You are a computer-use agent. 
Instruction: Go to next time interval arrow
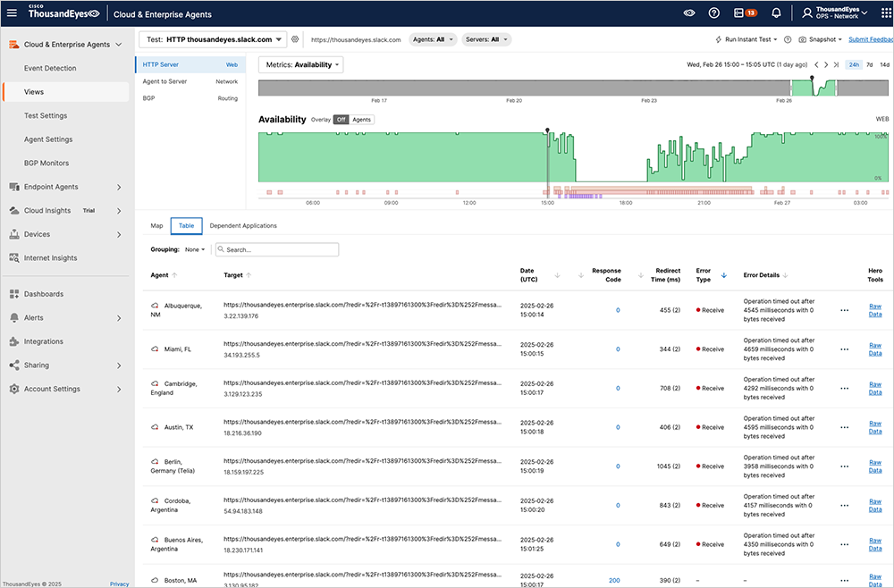click(826, 65)
